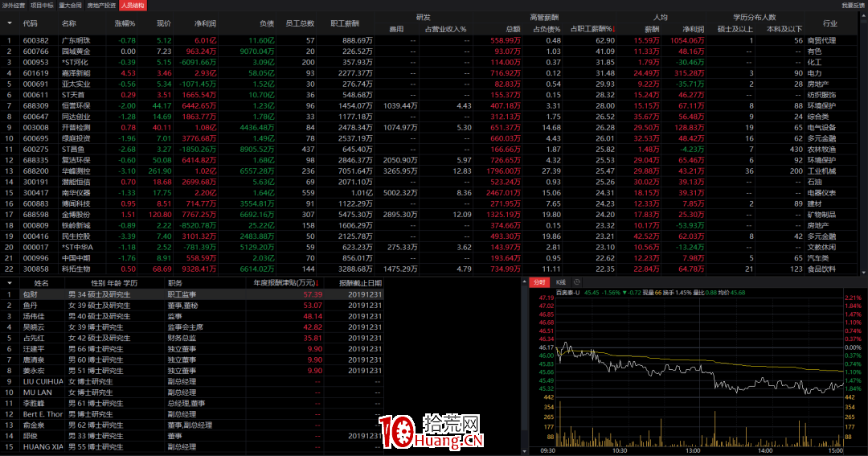Select executive row 汤伟佳
The image size is (868, 456).
point(191,316)
